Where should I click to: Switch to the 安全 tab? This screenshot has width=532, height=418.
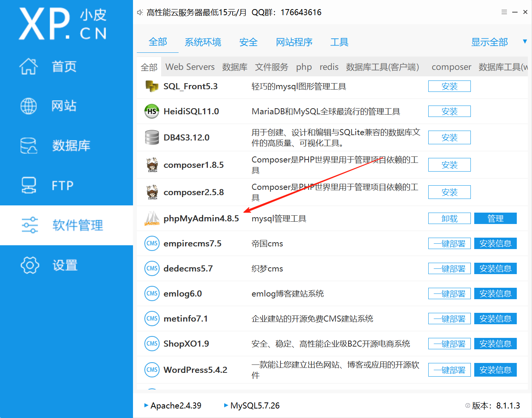tap(249, 42)
